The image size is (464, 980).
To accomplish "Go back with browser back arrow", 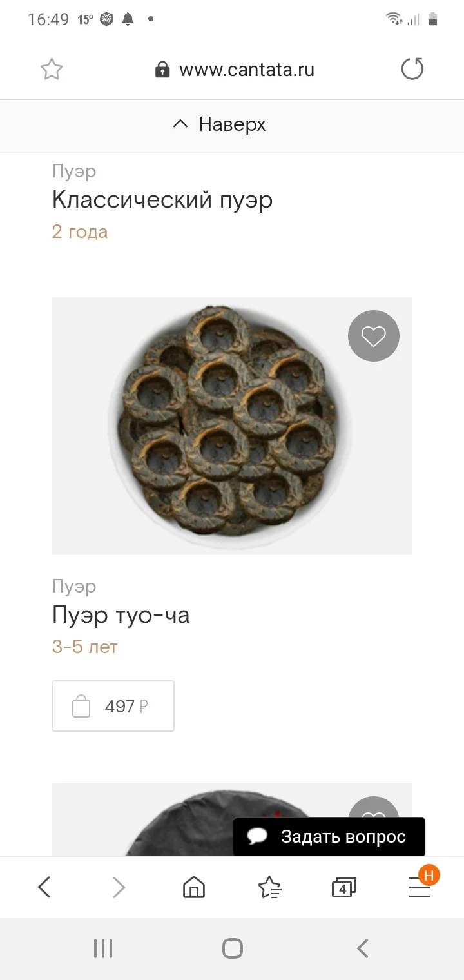I will 44,888.
